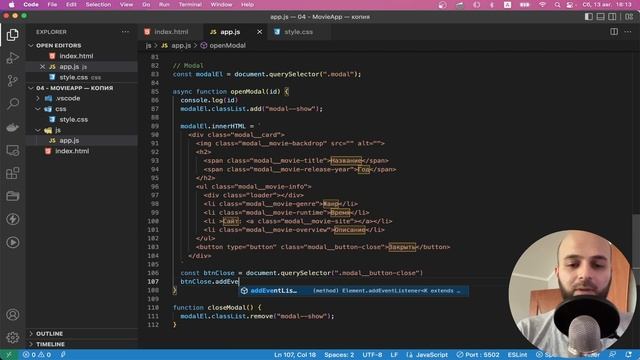Change end of line sequence LF
Viewport: 640px width, 360px height.
coord(394,355)
